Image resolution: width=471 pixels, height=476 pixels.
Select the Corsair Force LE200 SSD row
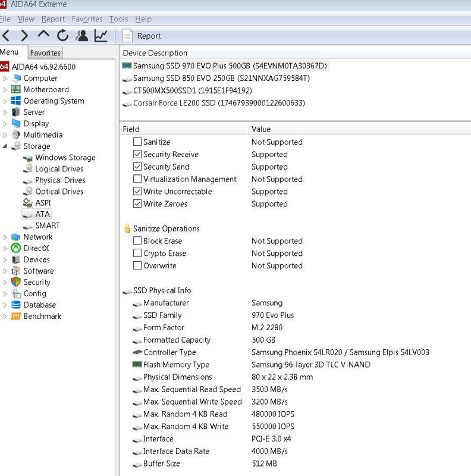click(219, 103)
